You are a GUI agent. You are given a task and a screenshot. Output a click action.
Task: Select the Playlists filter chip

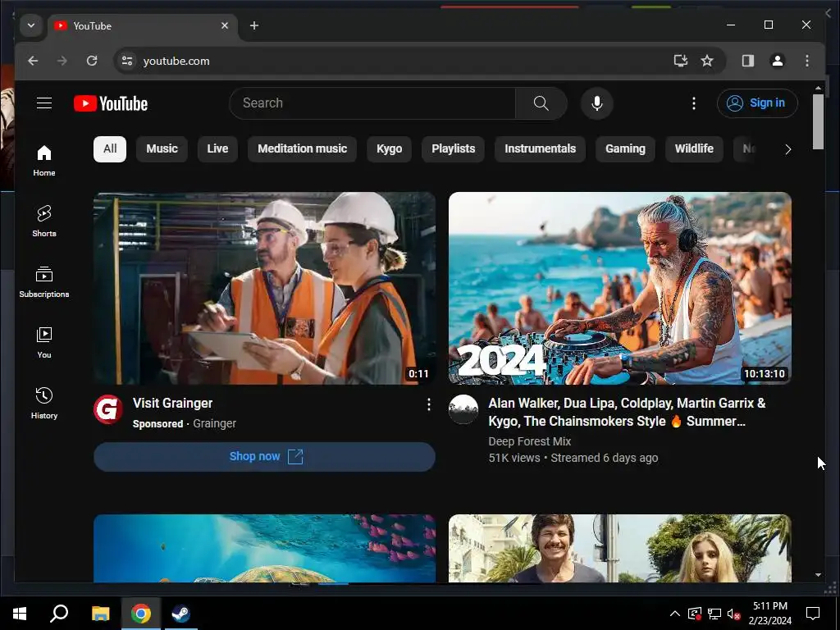point(453,148)
